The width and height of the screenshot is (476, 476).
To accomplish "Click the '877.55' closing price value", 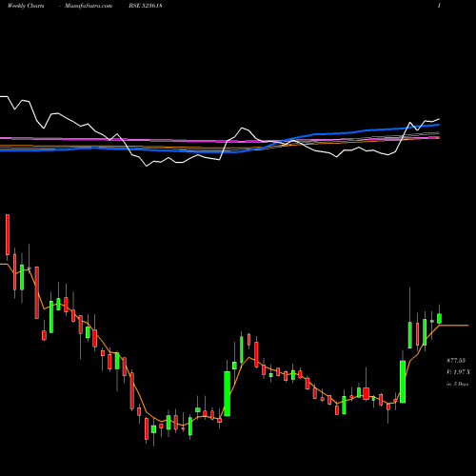I will 456,361.
